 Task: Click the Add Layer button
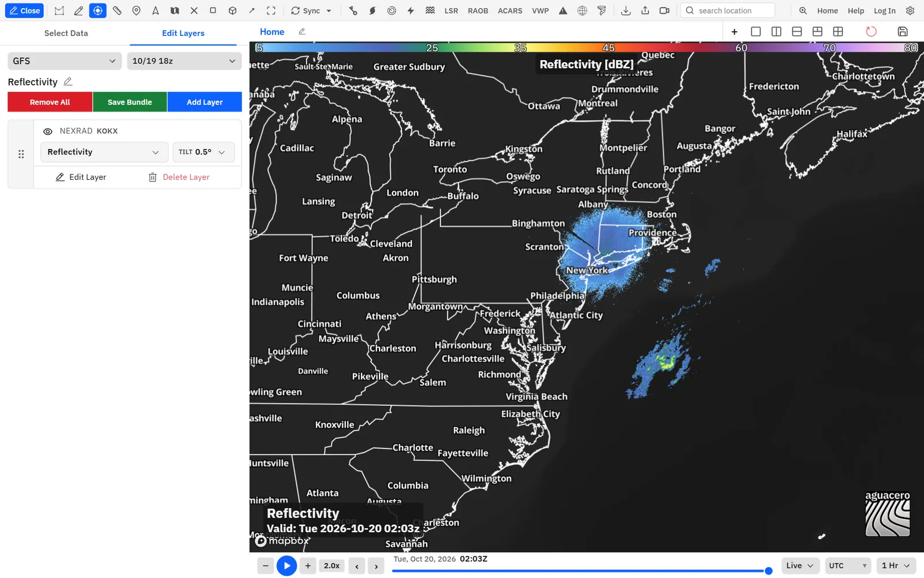tap(204, 102)
